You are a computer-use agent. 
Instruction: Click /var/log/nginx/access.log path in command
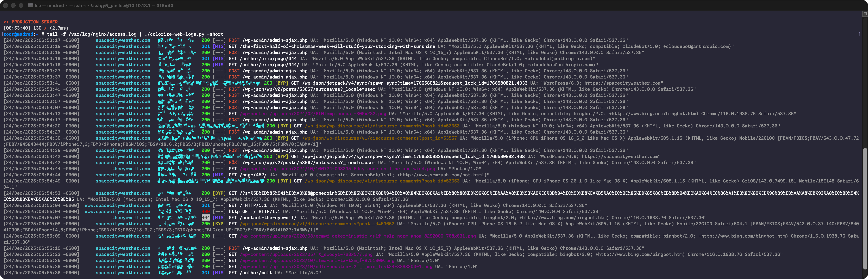pos(103,34)
